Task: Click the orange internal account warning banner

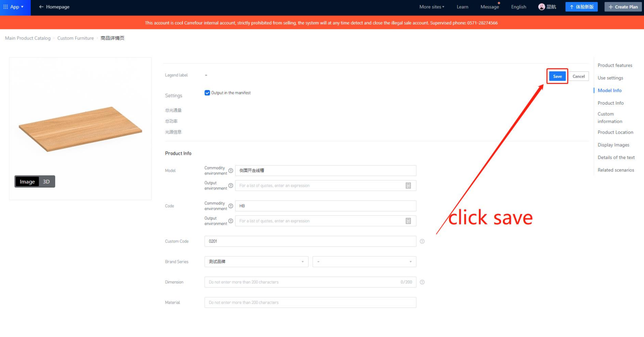Action: [x=322, y=23]
